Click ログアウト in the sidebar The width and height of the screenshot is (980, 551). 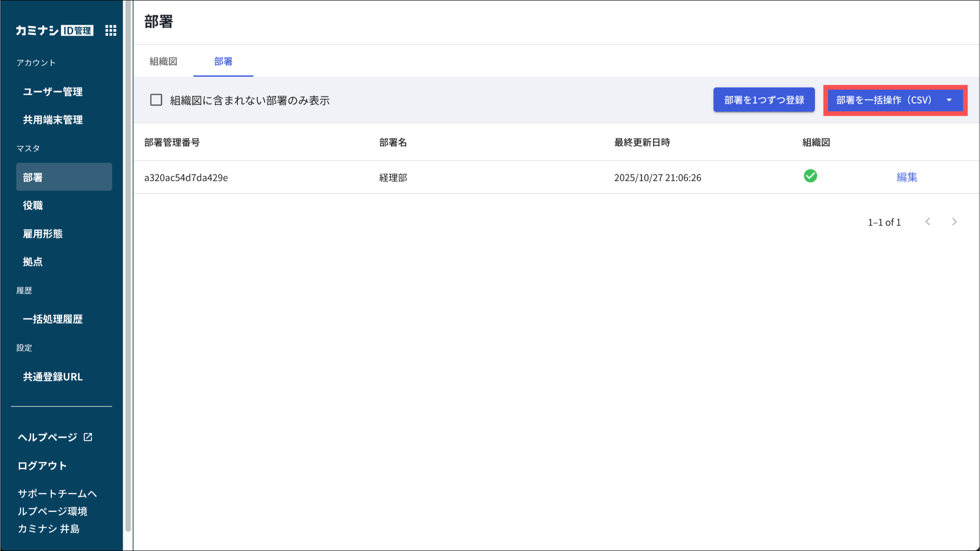pos(42,465)
